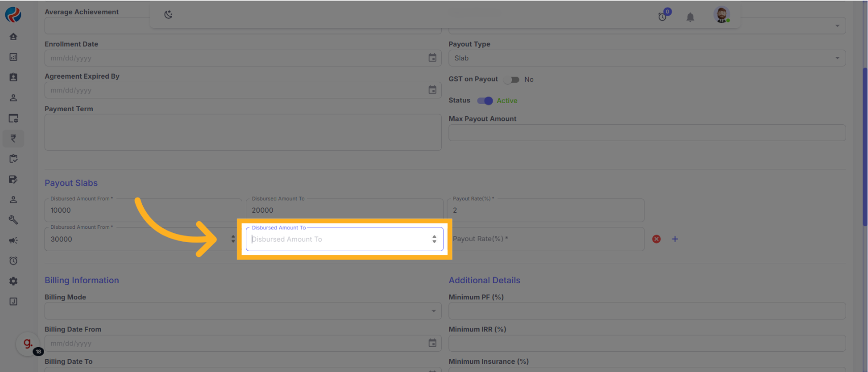The height and width of the screenshot is (372, 868).
Task: Toggle dark mode moon icon
Action: [x=168, y=15]
